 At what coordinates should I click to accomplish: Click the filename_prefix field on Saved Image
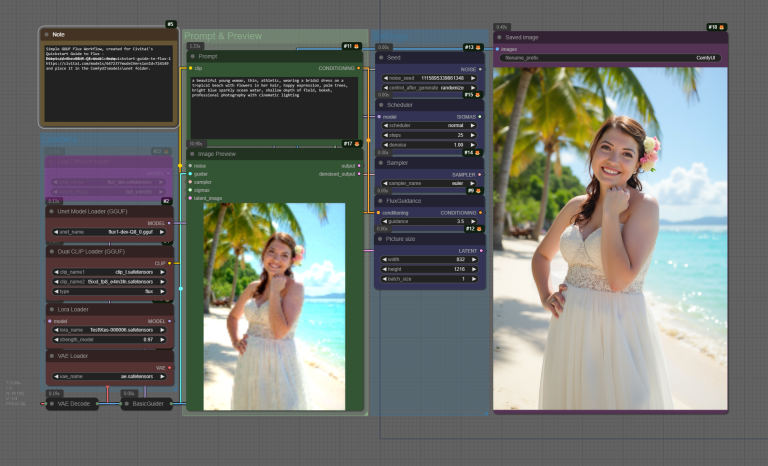coord(609,58)
